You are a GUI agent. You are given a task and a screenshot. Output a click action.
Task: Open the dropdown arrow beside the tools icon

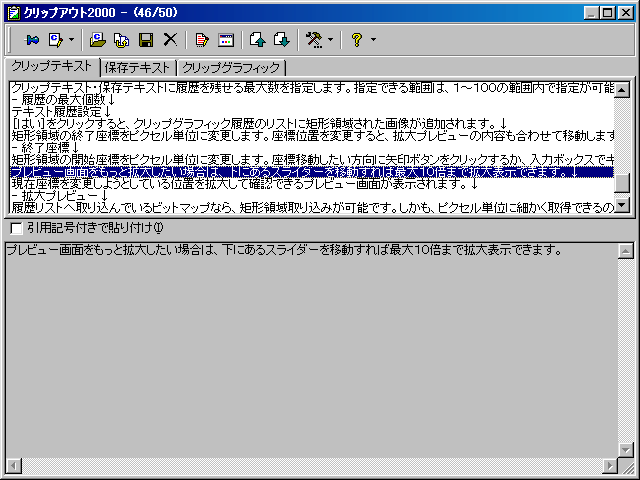330,40
